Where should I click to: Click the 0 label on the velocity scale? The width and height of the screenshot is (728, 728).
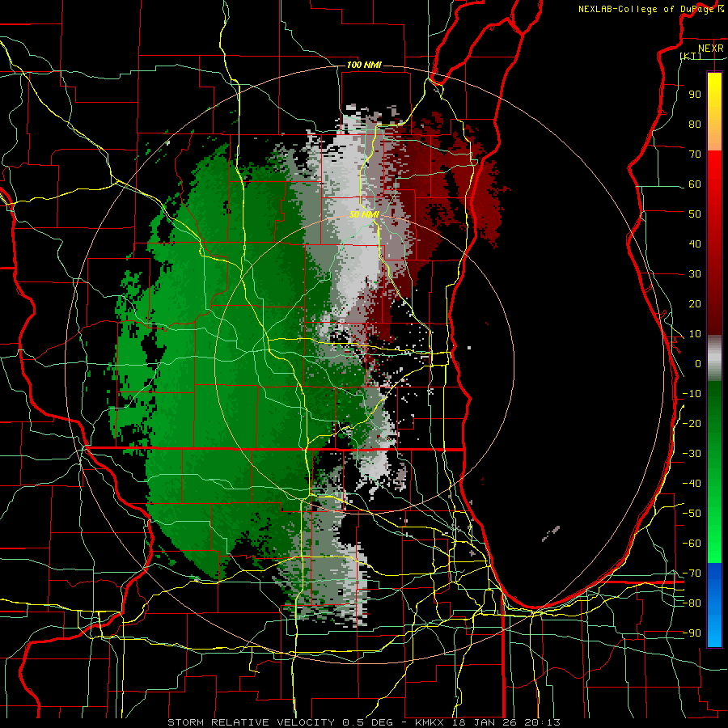[x=698, y=363]
